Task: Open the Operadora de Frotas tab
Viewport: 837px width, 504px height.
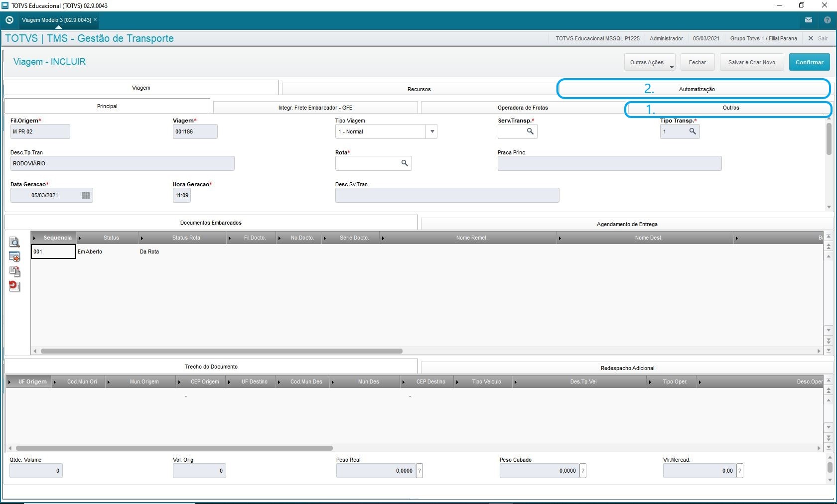Action: (x=522, y=108)
